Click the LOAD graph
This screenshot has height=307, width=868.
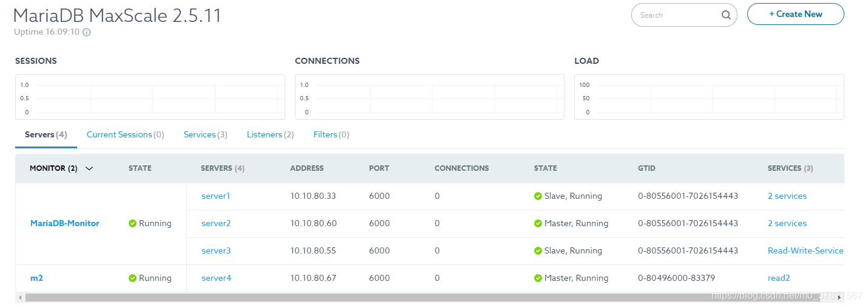(709, 97)
